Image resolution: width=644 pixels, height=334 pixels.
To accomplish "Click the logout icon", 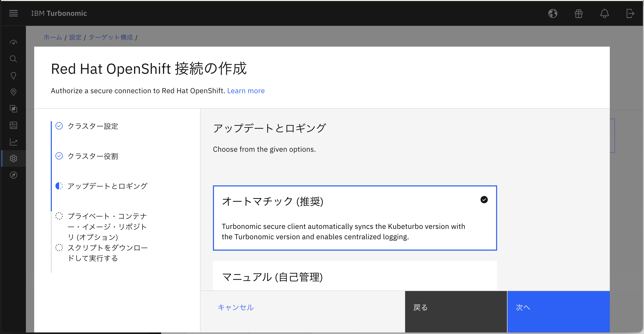I will (x=630, y=13).
